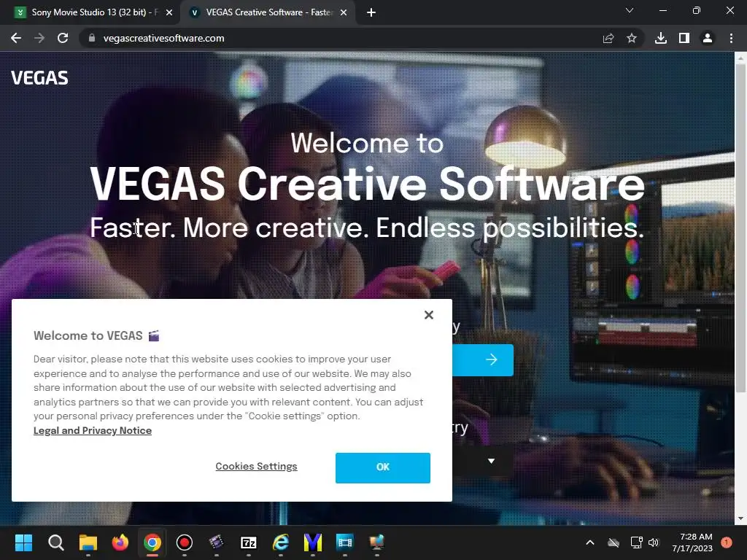Click the blue arrow button

click(x=483, y=359)
